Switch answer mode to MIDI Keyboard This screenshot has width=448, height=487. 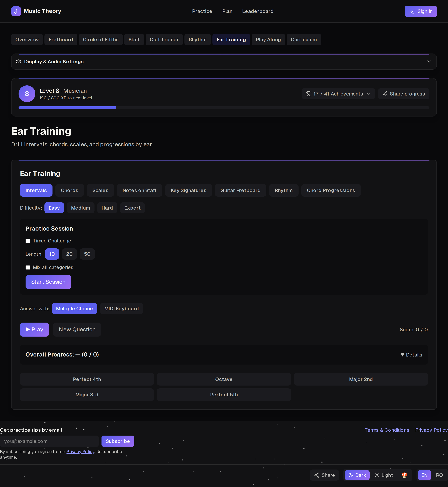(121, 308)
